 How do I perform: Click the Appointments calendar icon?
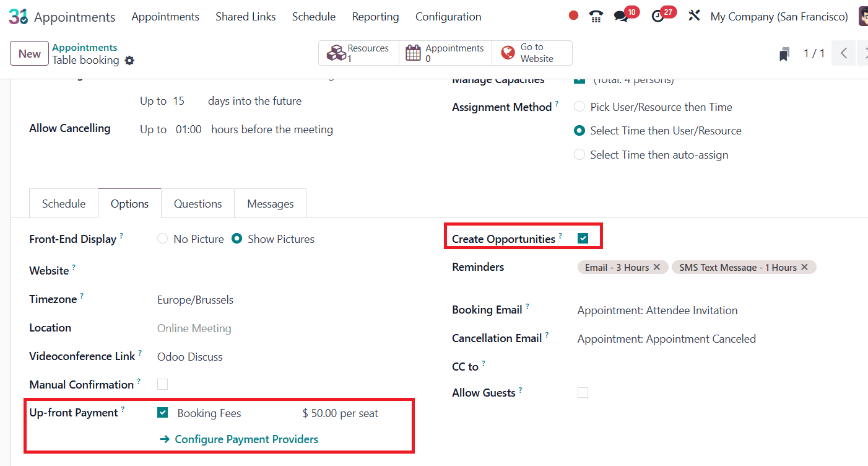[413, 53]
